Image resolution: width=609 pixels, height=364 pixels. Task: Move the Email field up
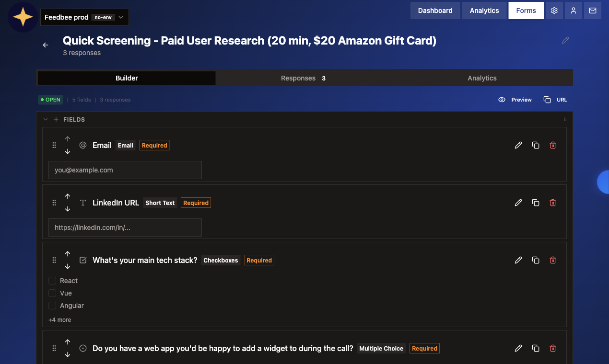[x=68, y=139]
